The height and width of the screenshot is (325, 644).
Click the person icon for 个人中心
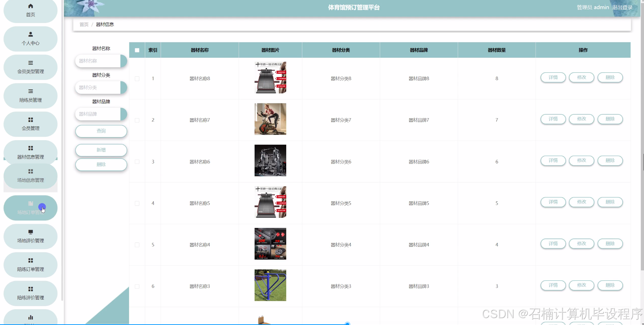tap(31, 34)
